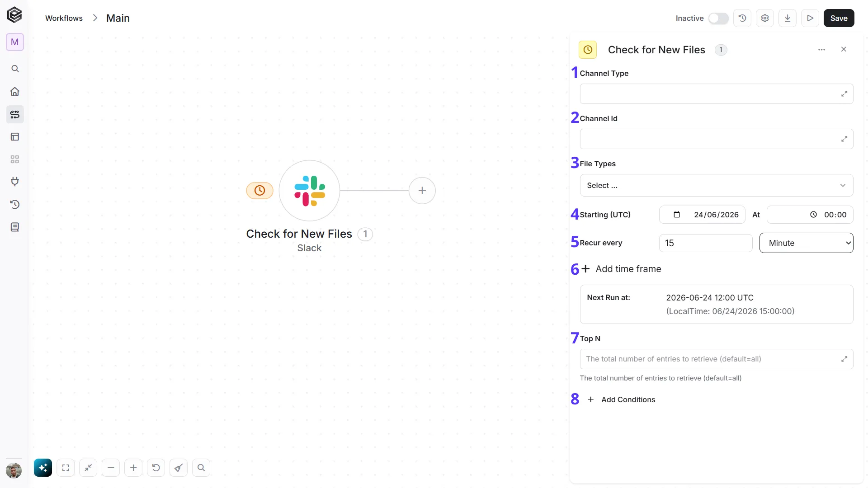Image resolution: width=868 pixels, height=488 pixels.
Task: Click the undo rotate arrow icon
Action: [x=156, y=468]
